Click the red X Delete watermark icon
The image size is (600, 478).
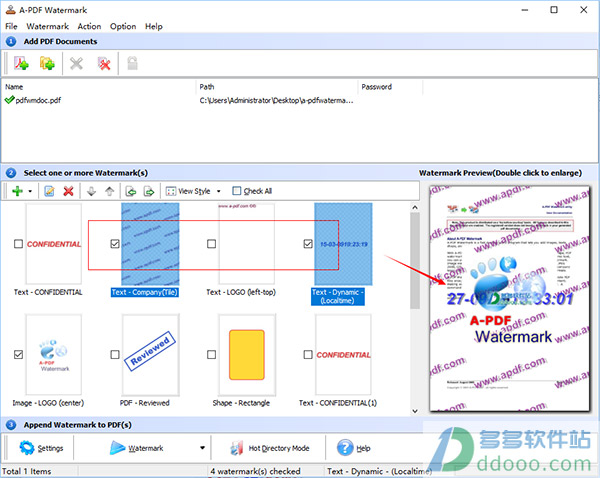click(68, 191)
